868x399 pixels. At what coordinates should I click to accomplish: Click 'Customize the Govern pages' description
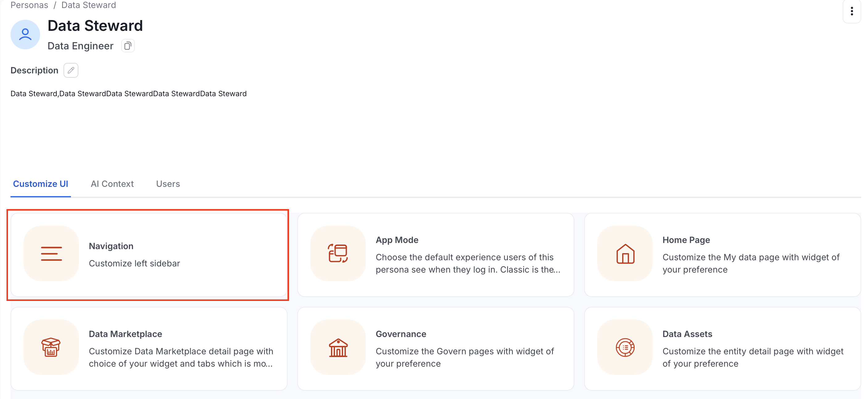point(465,357)
